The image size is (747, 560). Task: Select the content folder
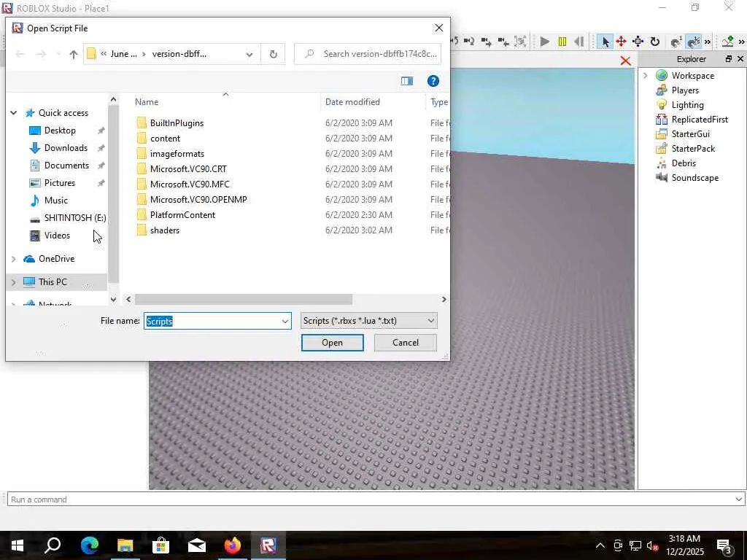(x=165, y=138)
